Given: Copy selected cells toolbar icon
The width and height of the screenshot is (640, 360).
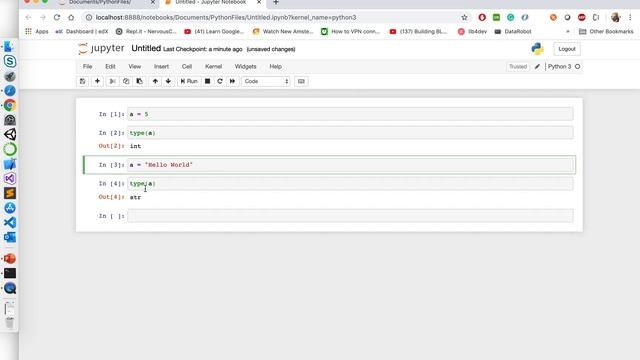Looking at the screenshot, I should 126,81.
